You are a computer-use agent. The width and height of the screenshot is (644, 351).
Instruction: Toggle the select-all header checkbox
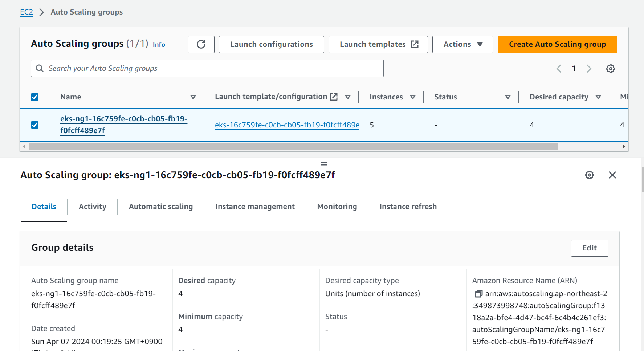point(35,97)
